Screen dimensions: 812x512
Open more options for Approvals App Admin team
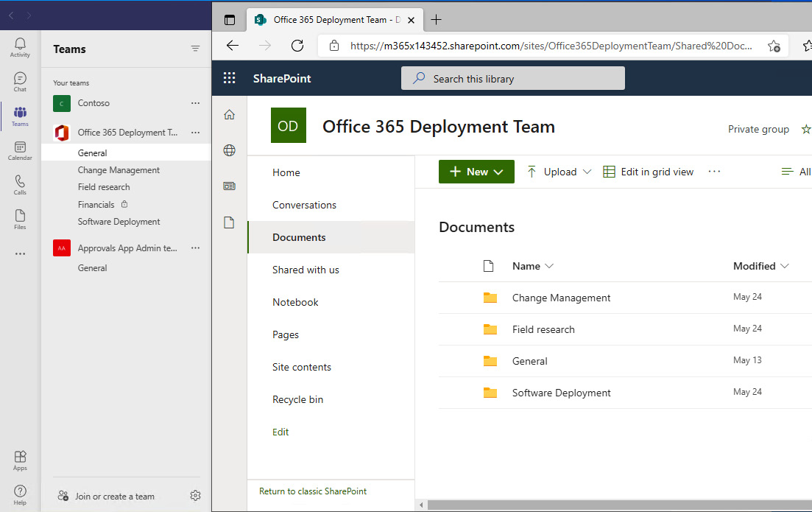195,248
